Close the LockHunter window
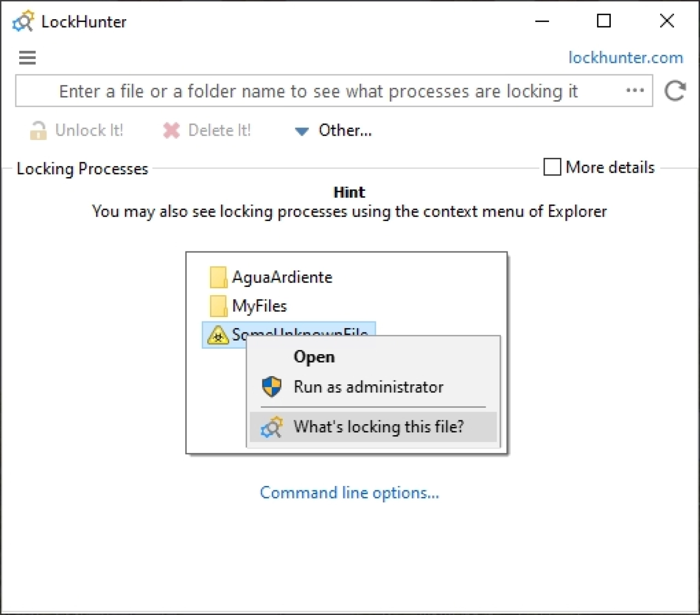Viewport: 700px width, 615px height. [x=667, y=21]
